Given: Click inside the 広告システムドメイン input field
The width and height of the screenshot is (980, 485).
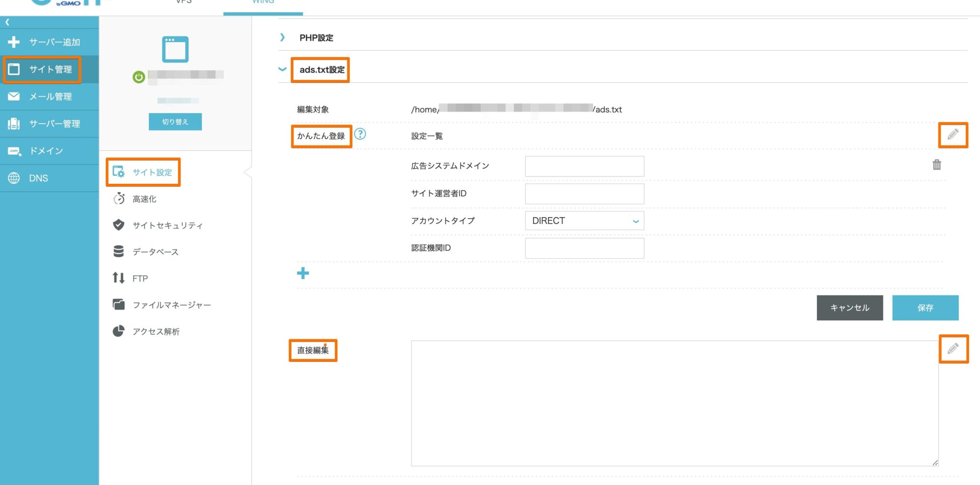Looking at the screenshot, I should pyautogui.click(x=584, y=166).
